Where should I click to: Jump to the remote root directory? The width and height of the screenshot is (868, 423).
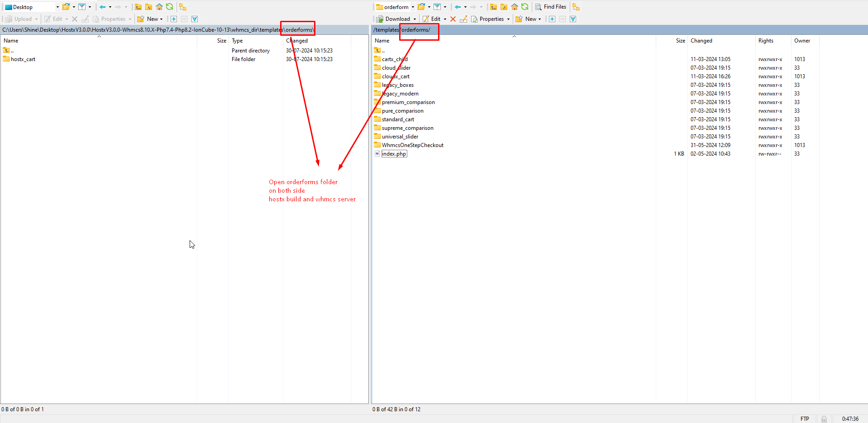coord(504,7)
